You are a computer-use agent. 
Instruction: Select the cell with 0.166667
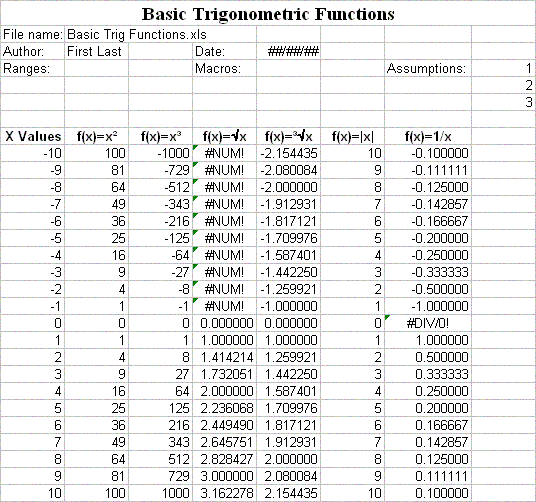(428, 425)
